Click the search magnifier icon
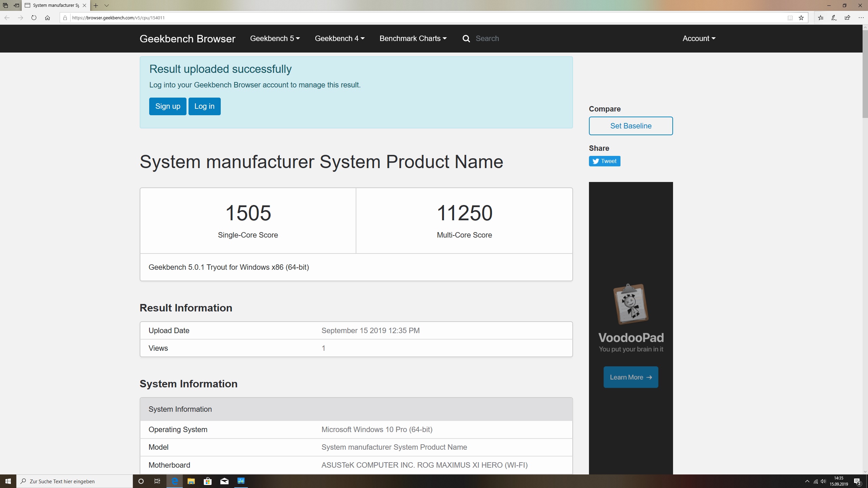The width and height of the screenshot is (868, 488). [x=466, y=39]
